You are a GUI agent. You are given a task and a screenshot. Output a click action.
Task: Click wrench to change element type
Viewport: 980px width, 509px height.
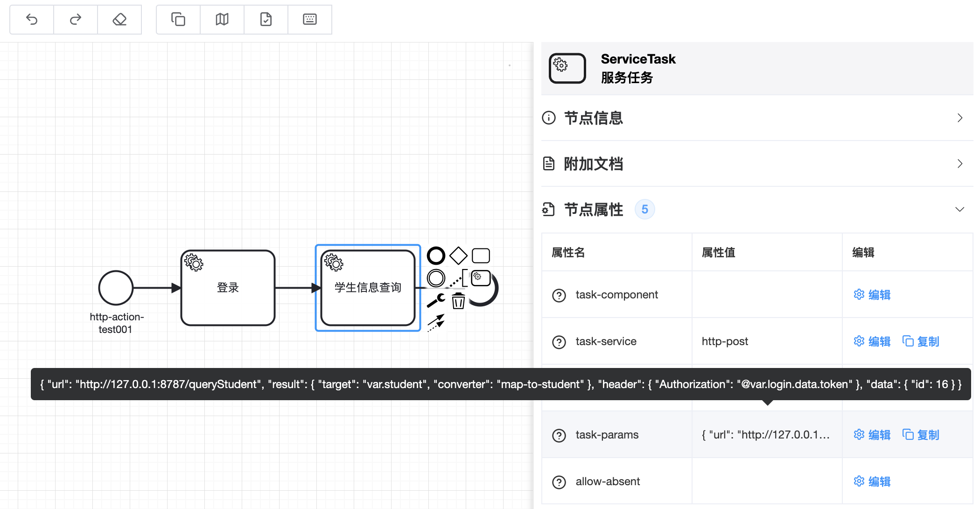pyautogui.click(x=436, y=300)
